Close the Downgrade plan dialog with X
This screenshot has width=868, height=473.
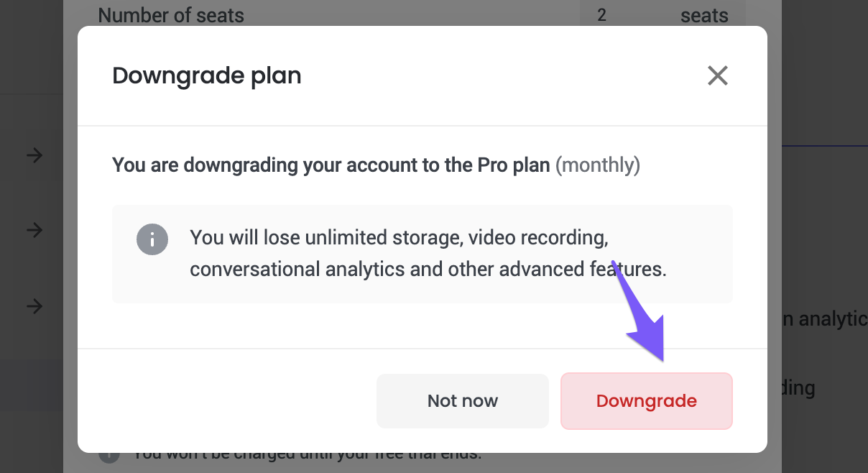pos(718,75)
